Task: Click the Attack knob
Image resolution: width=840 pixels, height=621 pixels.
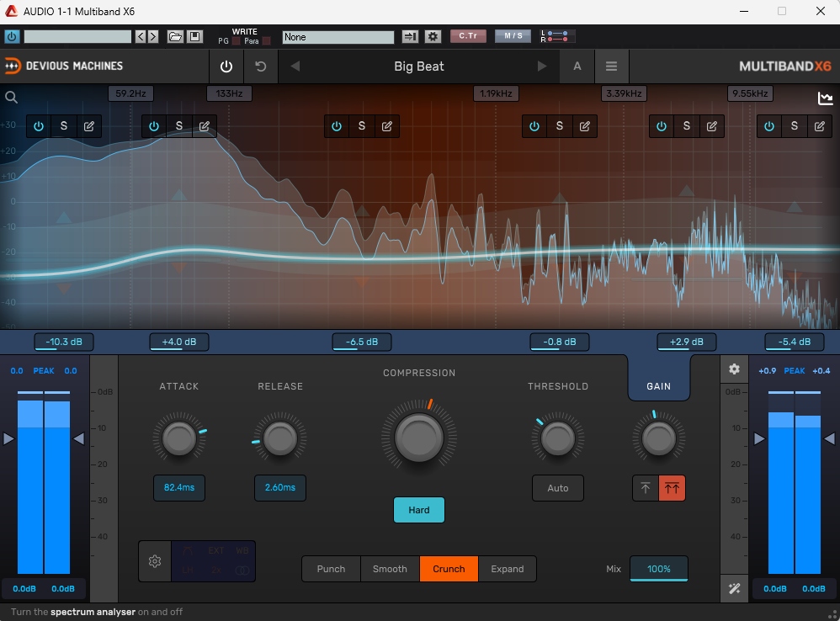Action: tap(179, 438)
